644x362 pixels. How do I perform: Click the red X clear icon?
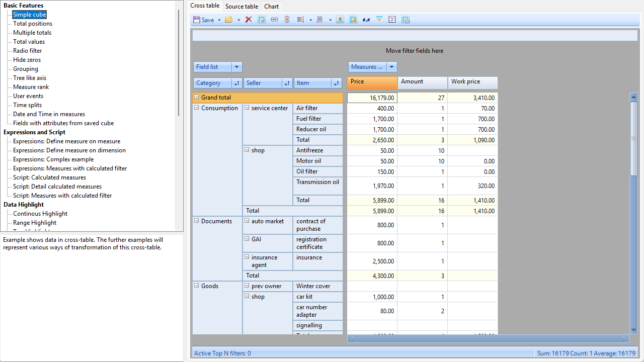[x=249, y=20]
